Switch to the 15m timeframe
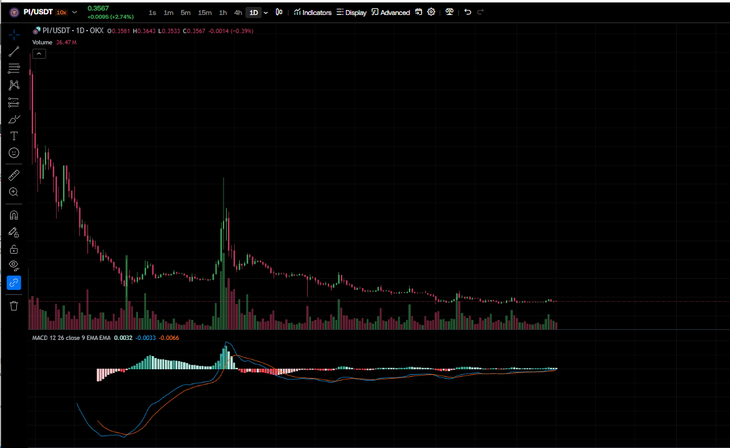This screenshot has height=448, width=730. (x=205, y=13)
